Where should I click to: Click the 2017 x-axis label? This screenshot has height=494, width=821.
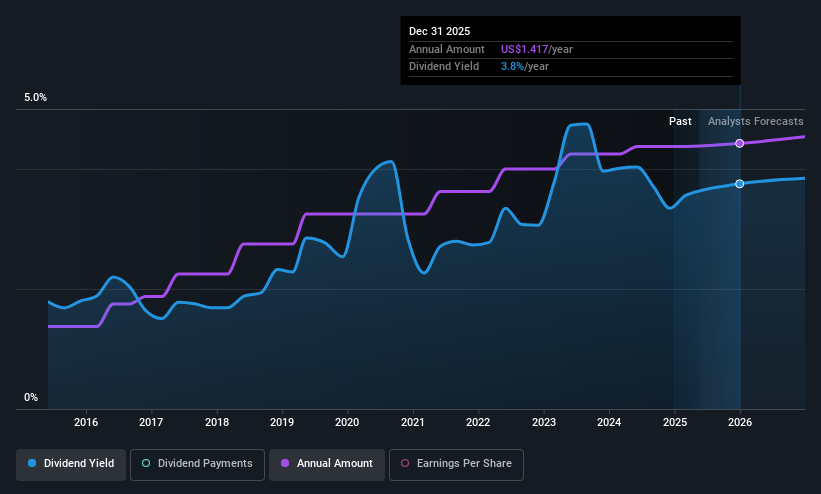[x=151, y=422]
